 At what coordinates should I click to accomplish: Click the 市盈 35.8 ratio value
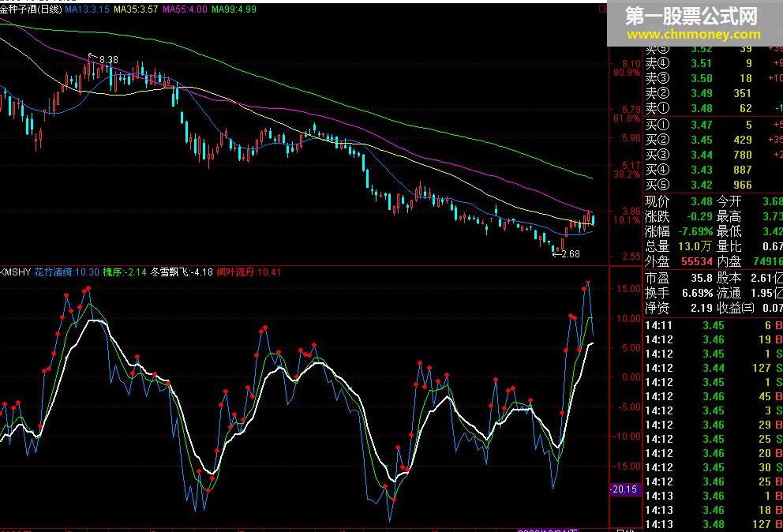click(x=702, y=279)
